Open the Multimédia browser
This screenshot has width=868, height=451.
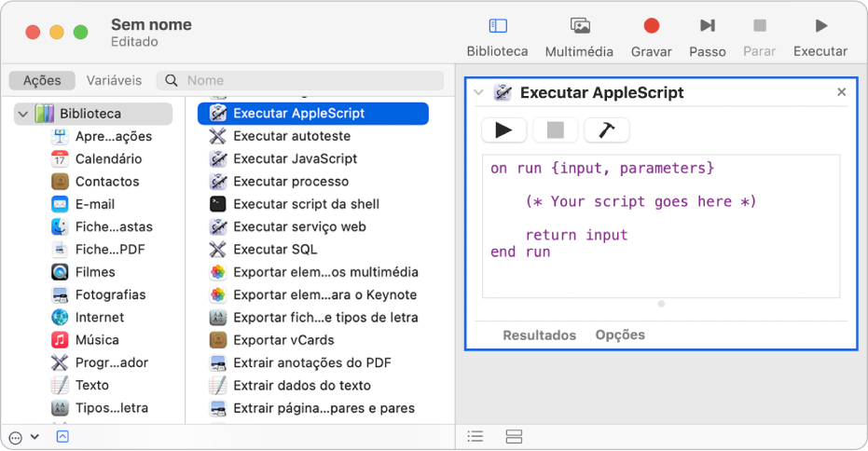(x=579, y=27)
